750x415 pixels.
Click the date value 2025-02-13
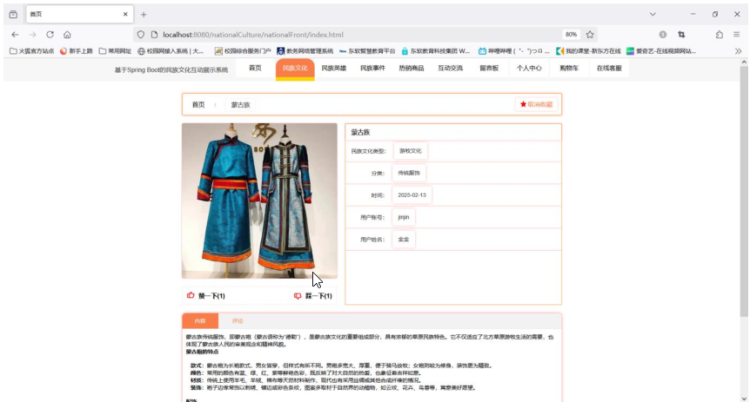click(412, 195)
